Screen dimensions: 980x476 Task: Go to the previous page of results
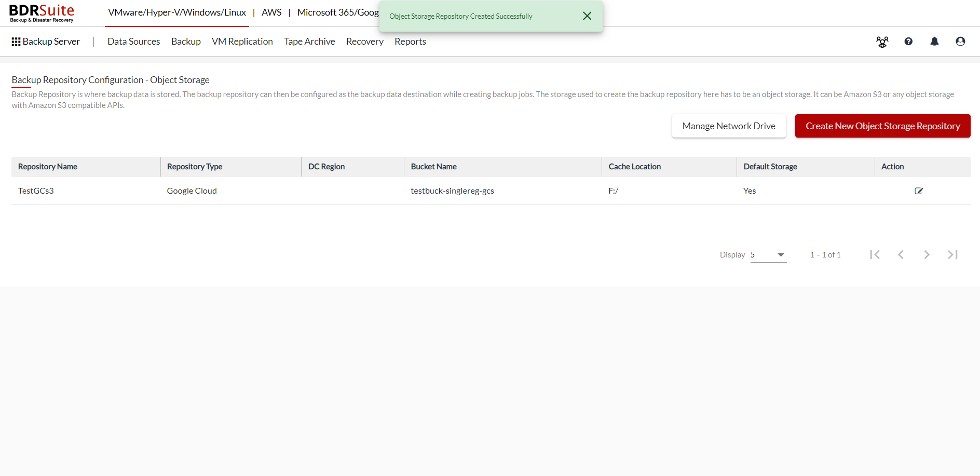[901, 254]
